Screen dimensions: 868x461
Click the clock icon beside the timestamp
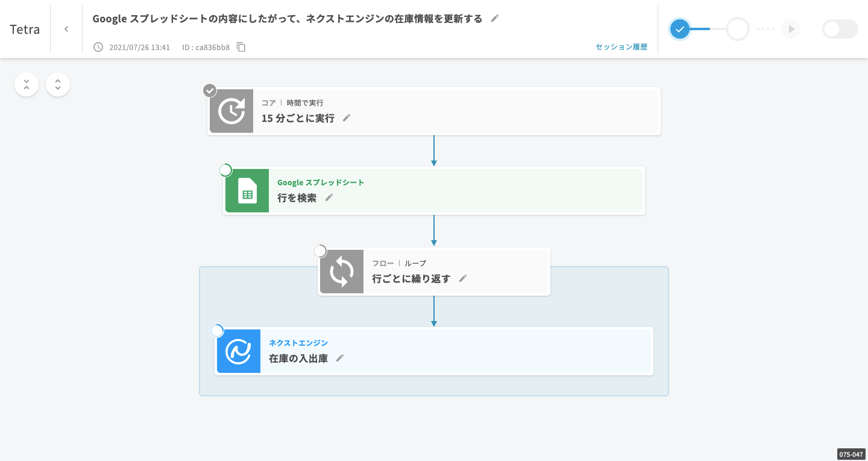(98, 47)
